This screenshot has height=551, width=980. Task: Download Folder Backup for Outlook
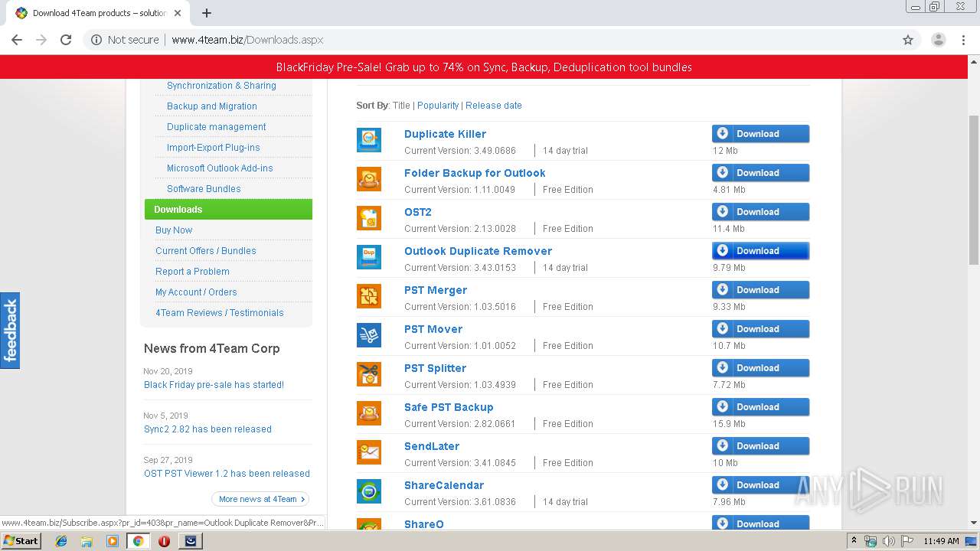(760, 173)
